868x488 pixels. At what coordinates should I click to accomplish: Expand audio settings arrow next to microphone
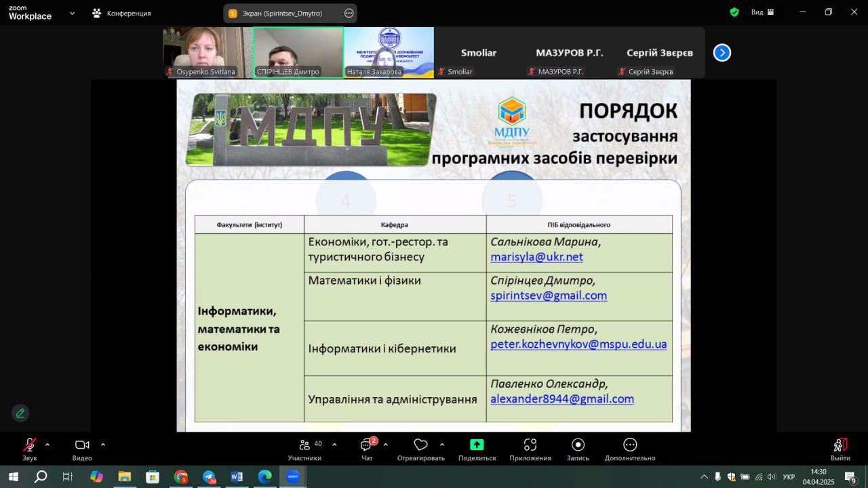[x=47, y=445]
